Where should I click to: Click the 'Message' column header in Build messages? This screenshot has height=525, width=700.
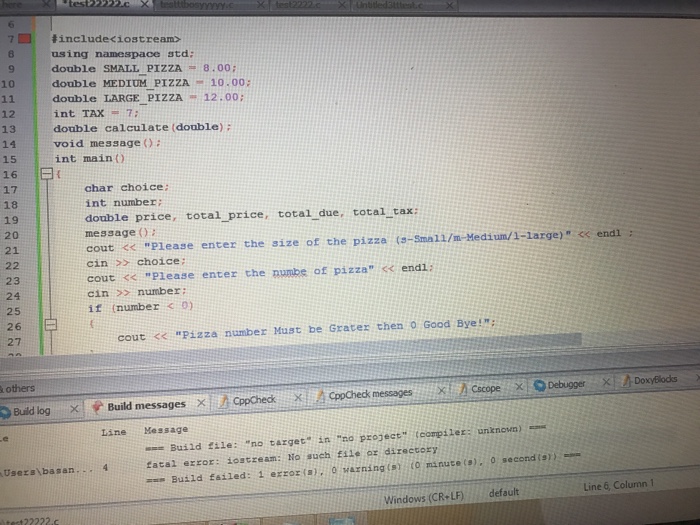[166, 430]
